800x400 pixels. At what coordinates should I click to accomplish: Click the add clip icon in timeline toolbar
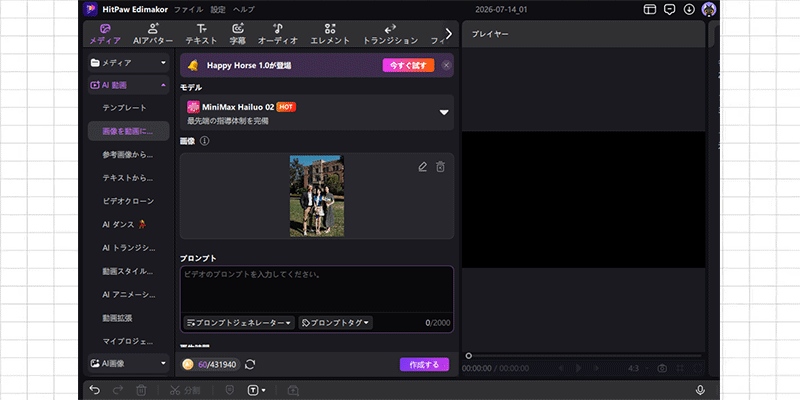click(293, 390)
